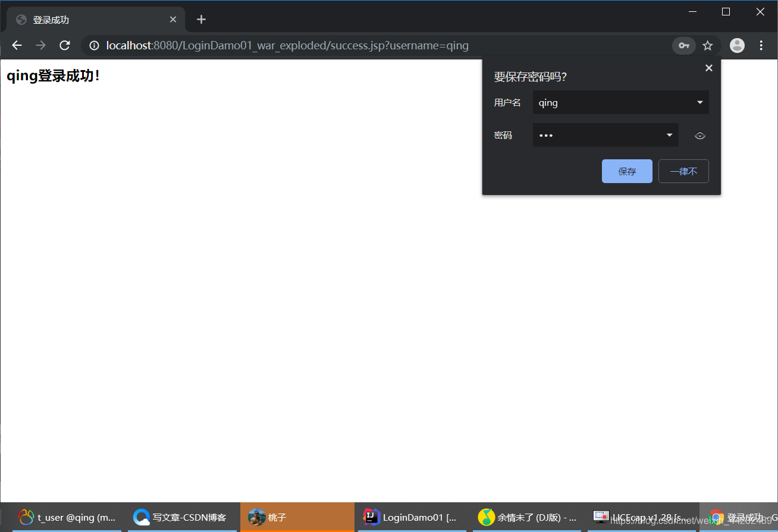Screen dimensions: 778x532
Task: Click the address bar URL
Action: 287,45
